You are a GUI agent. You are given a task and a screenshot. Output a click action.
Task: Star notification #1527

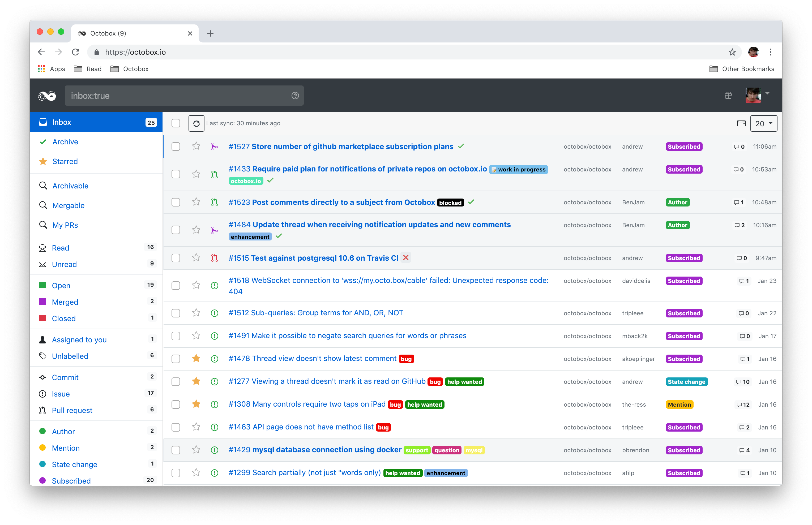tap(196, 146)
